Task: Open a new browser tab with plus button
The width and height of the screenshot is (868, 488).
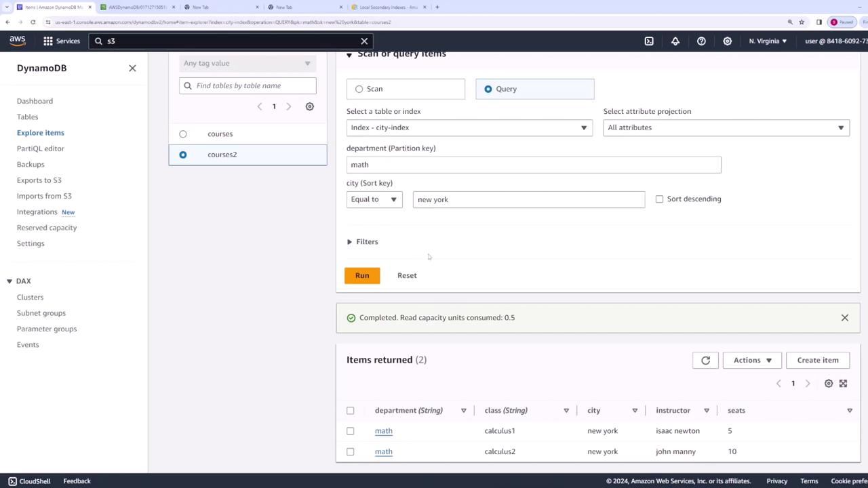Action: (437, 7)
